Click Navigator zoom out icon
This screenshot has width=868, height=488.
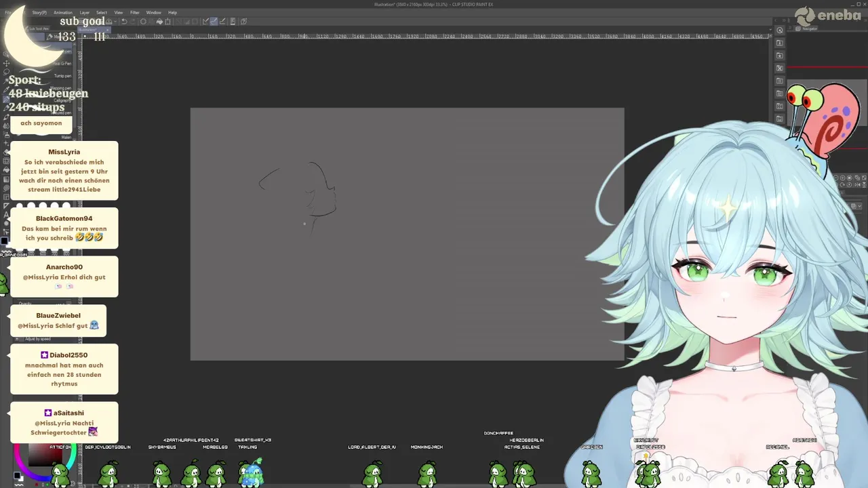click(837, 178)
